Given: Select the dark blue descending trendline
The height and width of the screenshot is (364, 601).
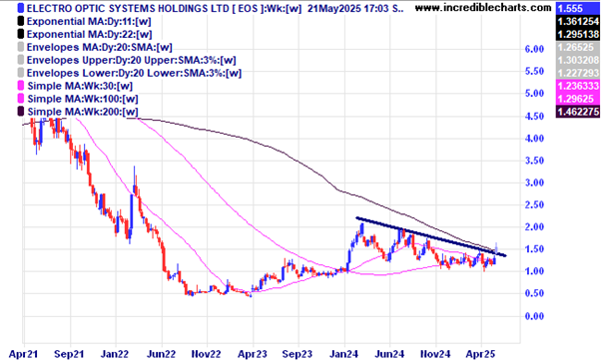Looking at the screenshot, I should click(431, 236).
